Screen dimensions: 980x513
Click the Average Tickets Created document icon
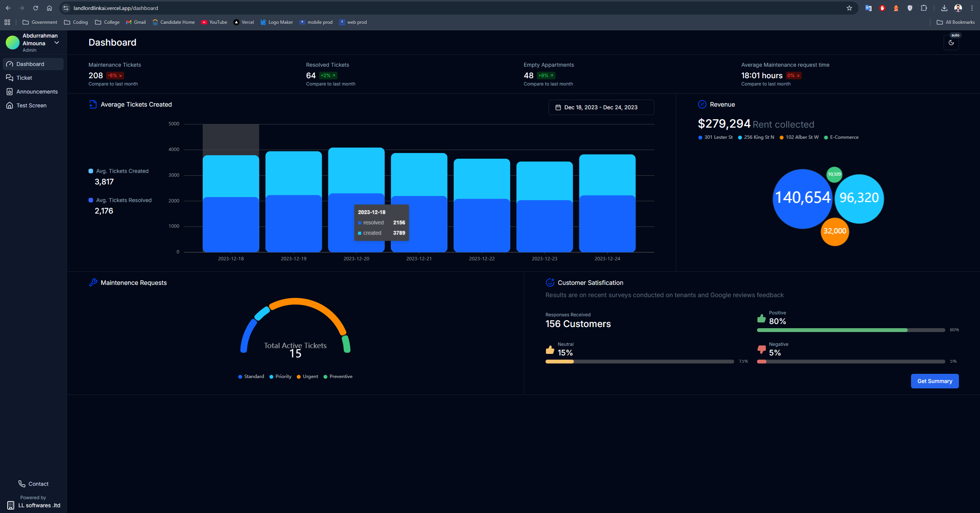point(93,104)
